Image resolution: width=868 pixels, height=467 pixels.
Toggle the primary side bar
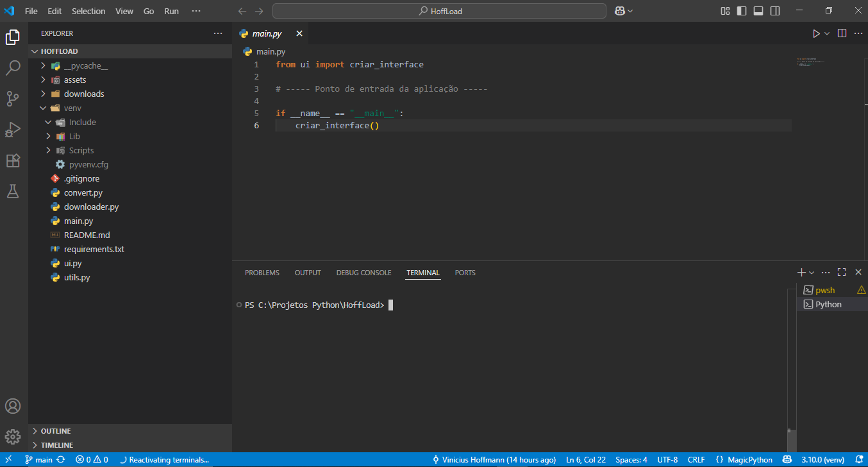[742, 11]
